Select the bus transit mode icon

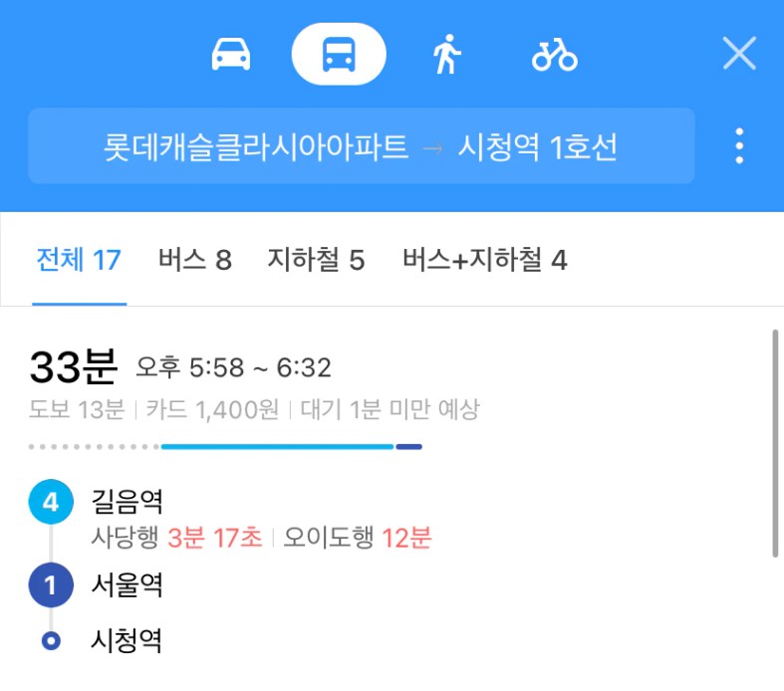[339, 54]
